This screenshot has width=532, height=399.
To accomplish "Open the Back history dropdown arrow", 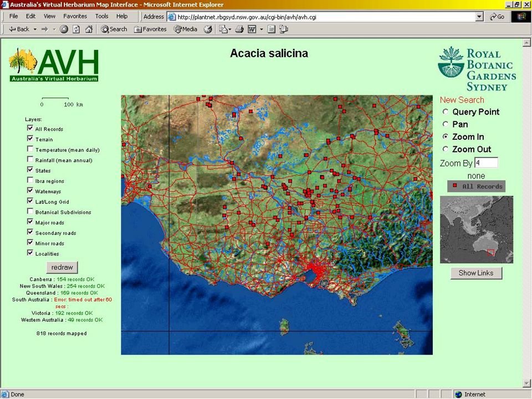I will 34,29.
